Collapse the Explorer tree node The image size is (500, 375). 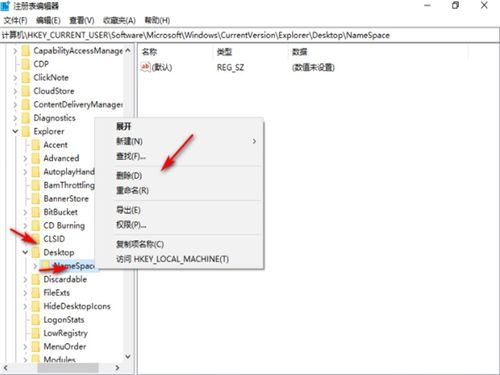[15, 131]
